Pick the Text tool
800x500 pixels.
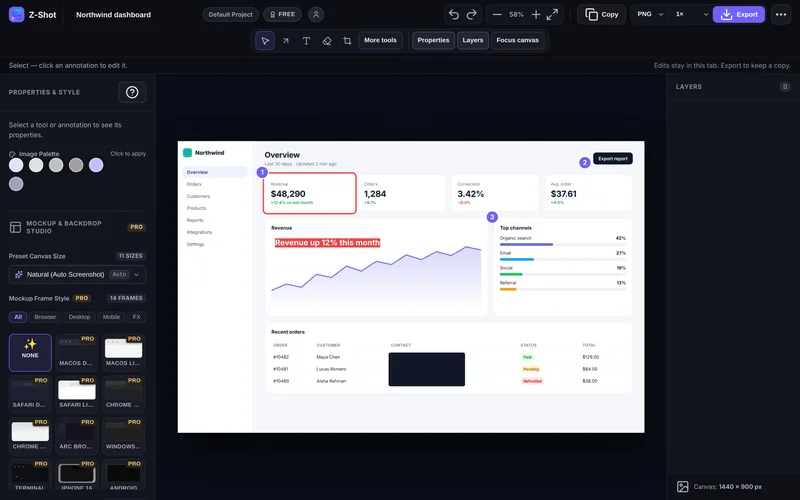(306, 41)
